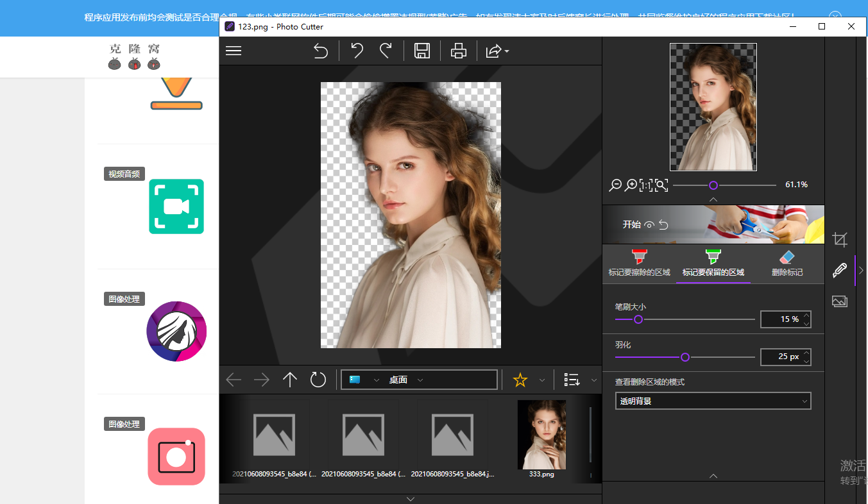Open sort options dropdown arrow
The width and height of the screenshot is (868, 504).
[594, 380]
